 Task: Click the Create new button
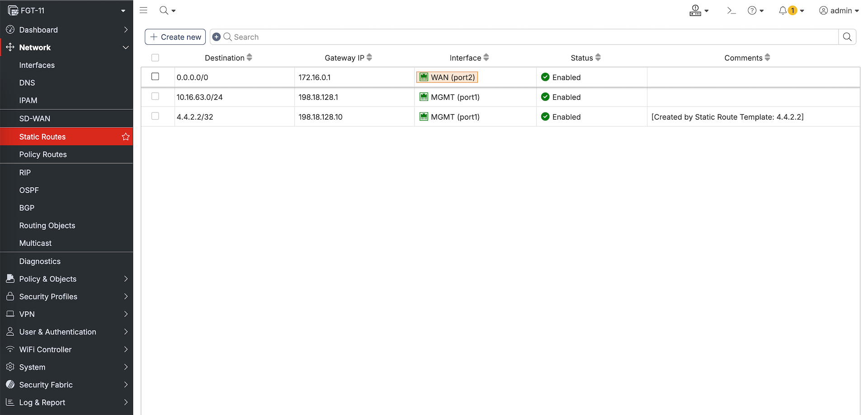tap(175, 37)
